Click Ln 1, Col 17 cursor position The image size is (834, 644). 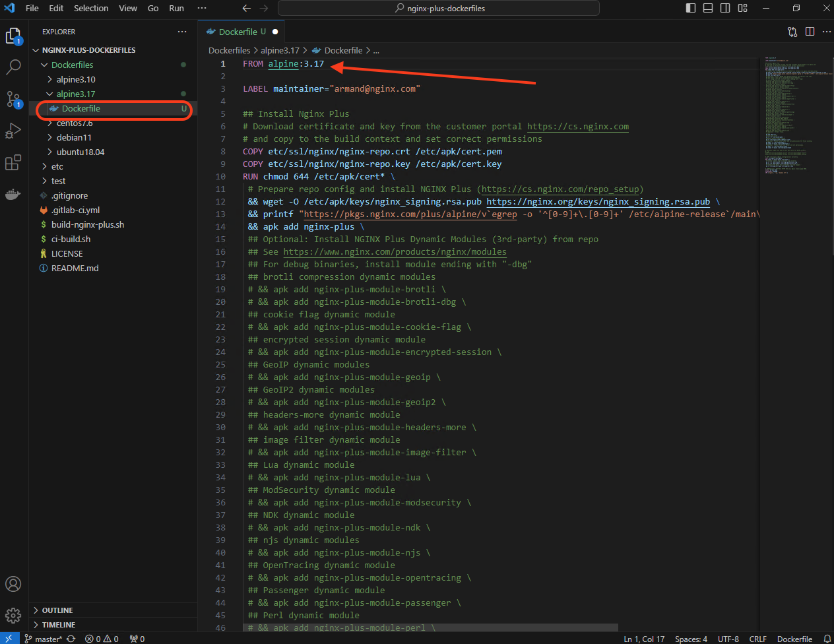tap(644, 639)
